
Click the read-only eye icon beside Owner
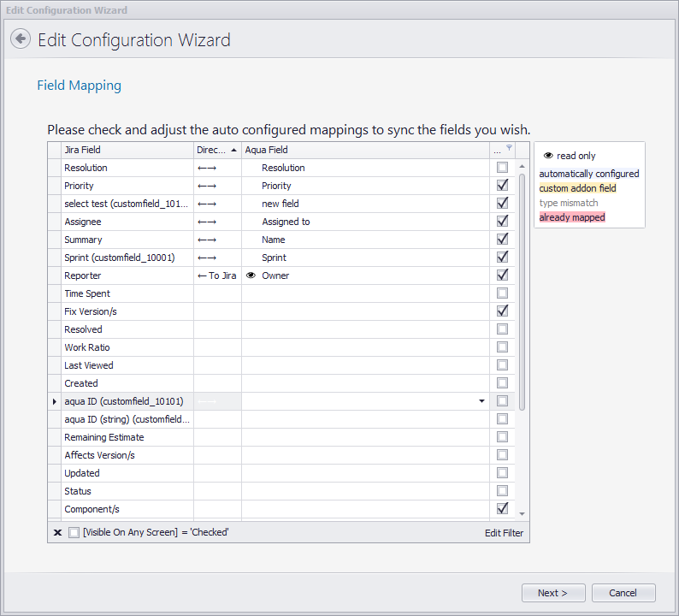pos(251,275)
